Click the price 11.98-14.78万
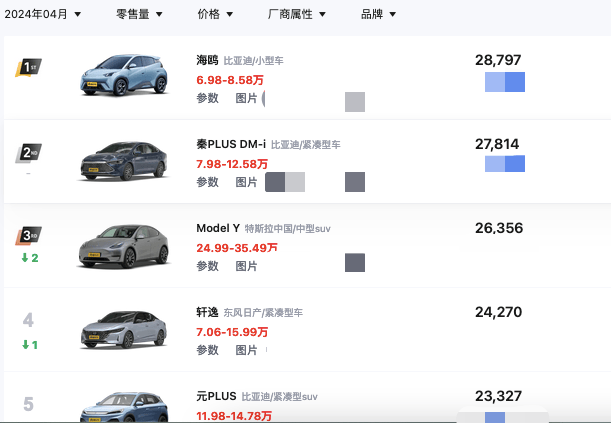 234,416
